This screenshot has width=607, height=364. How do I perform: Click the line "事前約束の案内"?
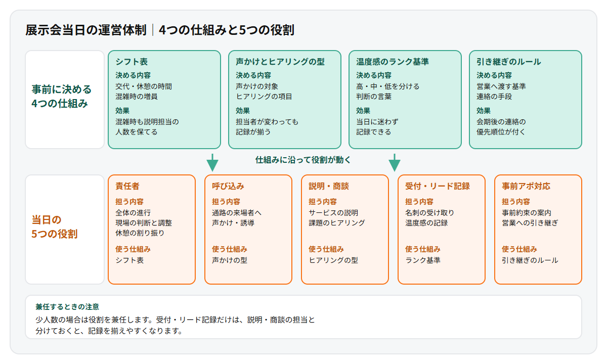[527, 213]
